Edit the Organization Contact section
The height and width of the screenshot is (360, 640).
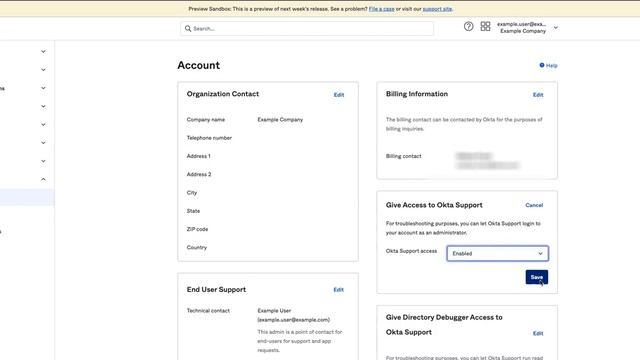339,95
